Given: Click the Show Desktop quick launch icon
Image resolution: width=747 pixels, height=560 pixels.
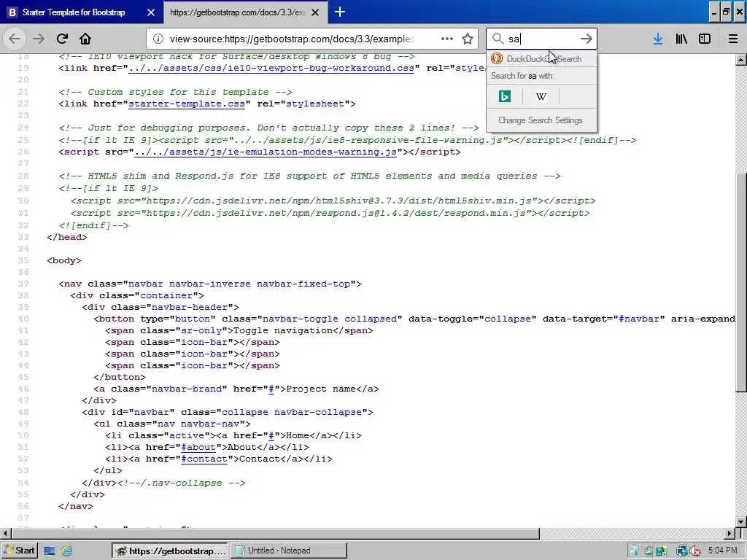Looking at the screenshot, I should pyautogui.click(x=50, y=551).
